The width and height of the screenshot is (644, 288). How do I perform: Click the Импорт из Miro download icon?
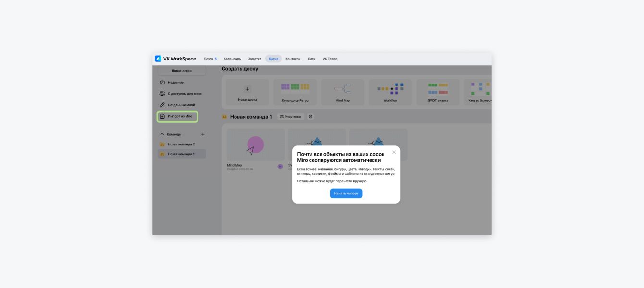(x=162, y=116)
